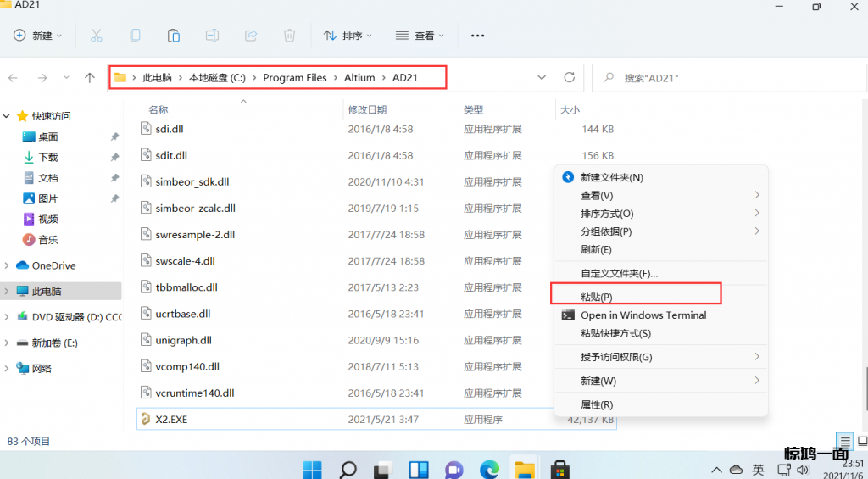This screenshot has height=479, width=868.
Task: Click the Rename icon in toolbar
Action: point(212,36)
